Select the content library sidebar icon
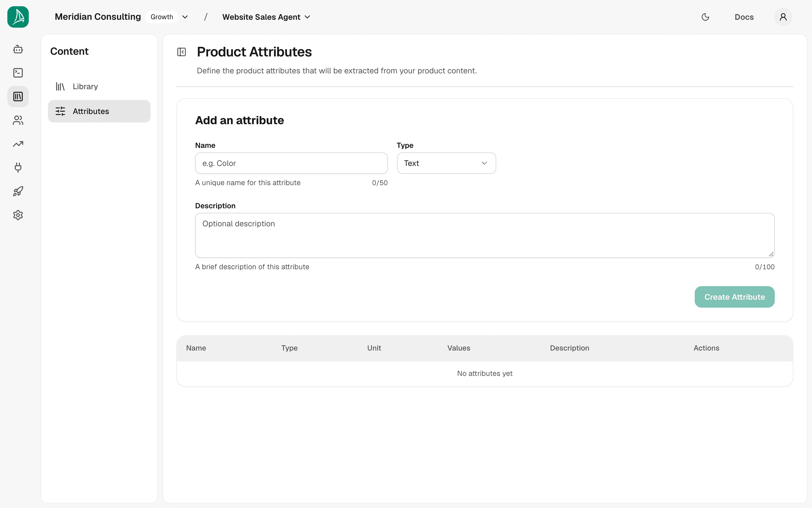The image size is (812, 508). [x=18, y=97]
